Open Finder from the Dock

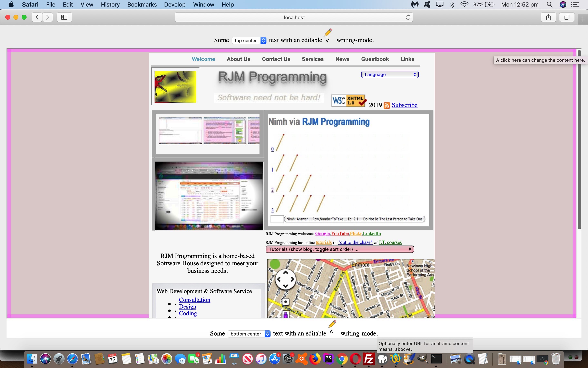(x=32, y=359)
